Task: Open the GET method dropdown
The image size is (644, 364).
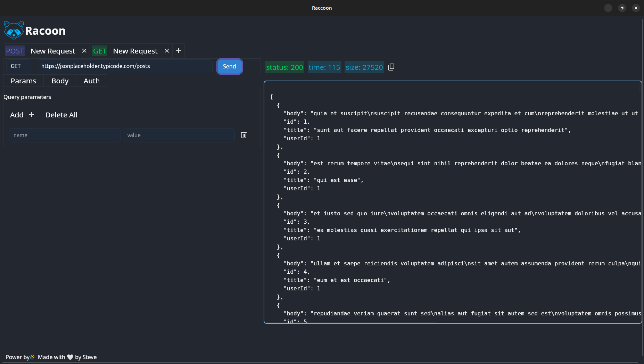Action: click(x=18, y=66)
